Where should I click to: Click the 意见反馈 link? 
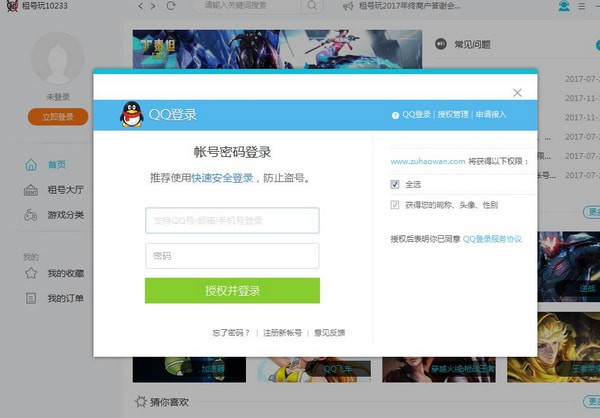[329, 333]
